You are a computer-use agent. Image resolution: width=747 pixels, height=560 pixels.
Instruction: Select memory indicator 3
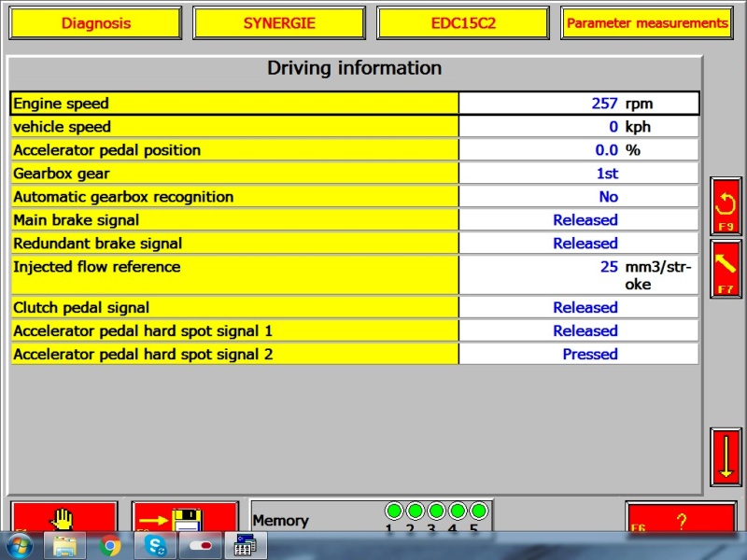pyautogui.click(x=436, y=511)
